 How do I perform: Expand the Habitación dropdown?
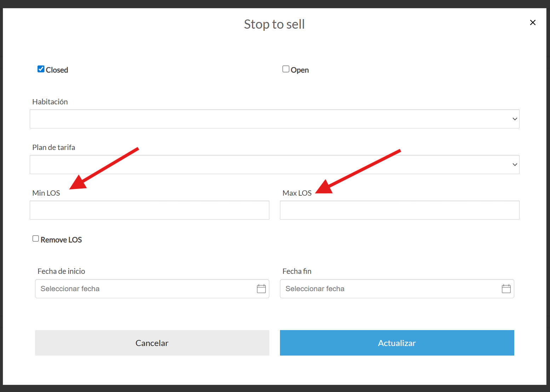tap(274, 119)
